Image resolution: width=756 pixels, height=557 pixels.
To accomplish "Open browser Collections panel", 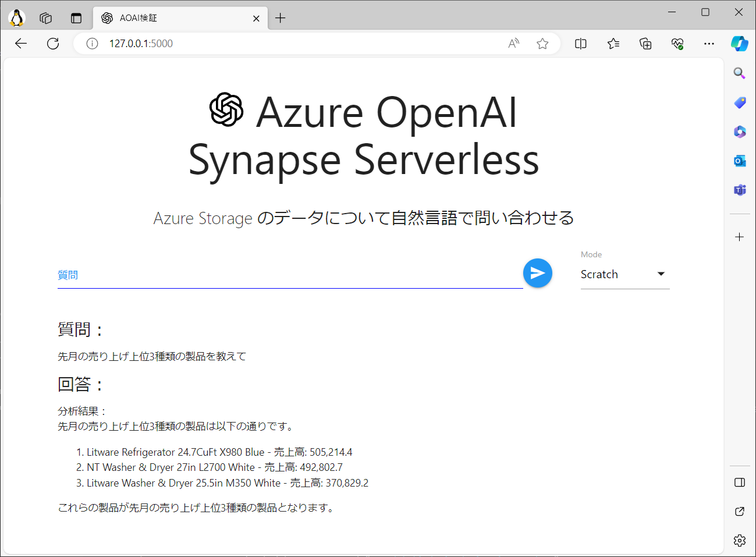I will click(645, 44).
